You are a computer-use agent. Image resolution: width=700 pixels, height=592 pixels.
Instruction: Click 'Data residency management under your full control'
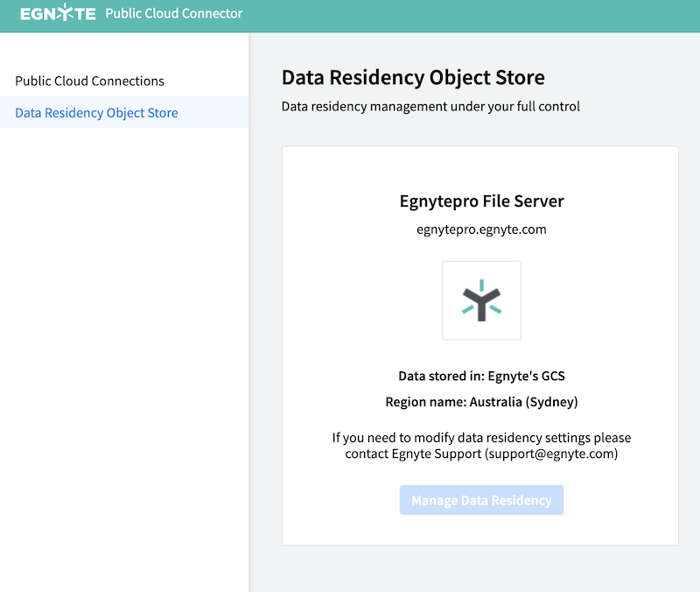click(430, 106)
